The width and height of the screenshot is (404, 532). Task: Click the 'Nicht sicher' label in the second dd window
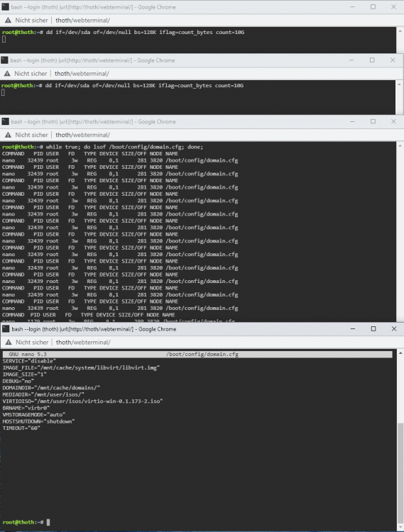[x=31, y=74]
